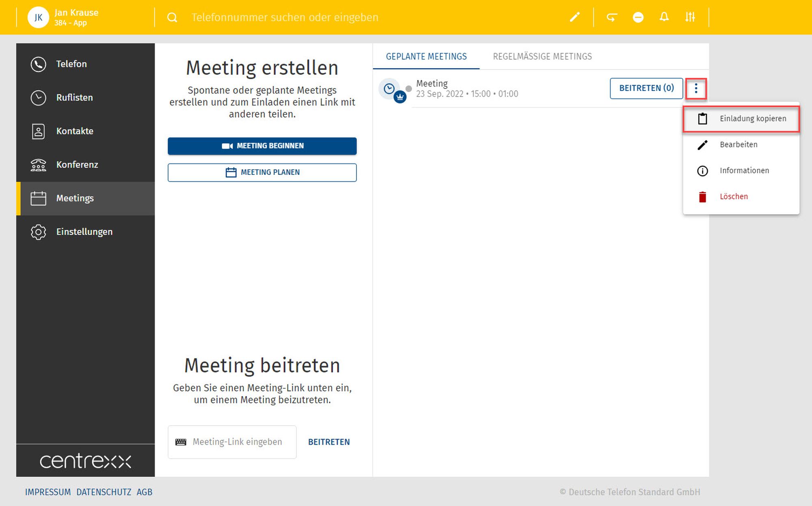Click the Meeting planen button
The height and width of the screenshot is (506, 812).
click(x=262, y=172)
